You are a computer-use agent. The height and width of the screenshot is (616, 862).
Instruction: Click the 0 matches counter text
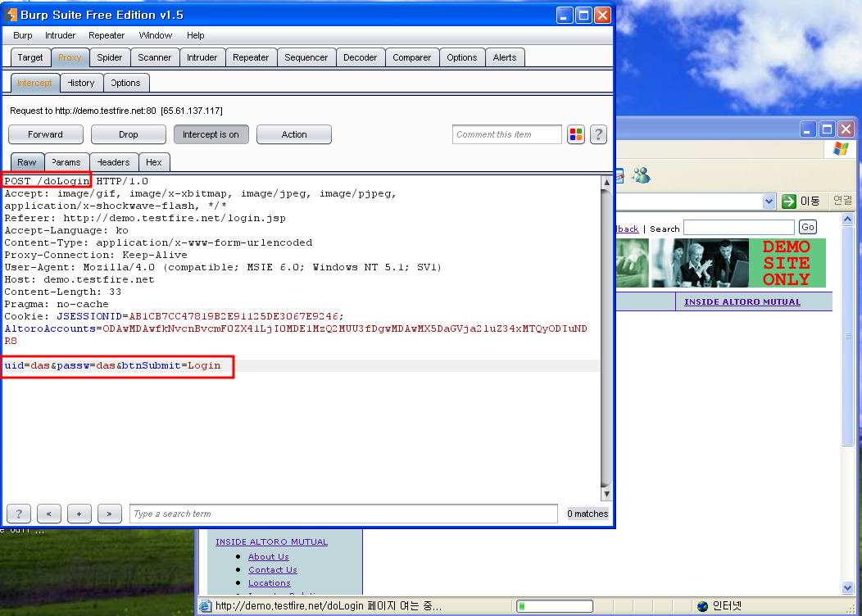[x=588, y=514]
